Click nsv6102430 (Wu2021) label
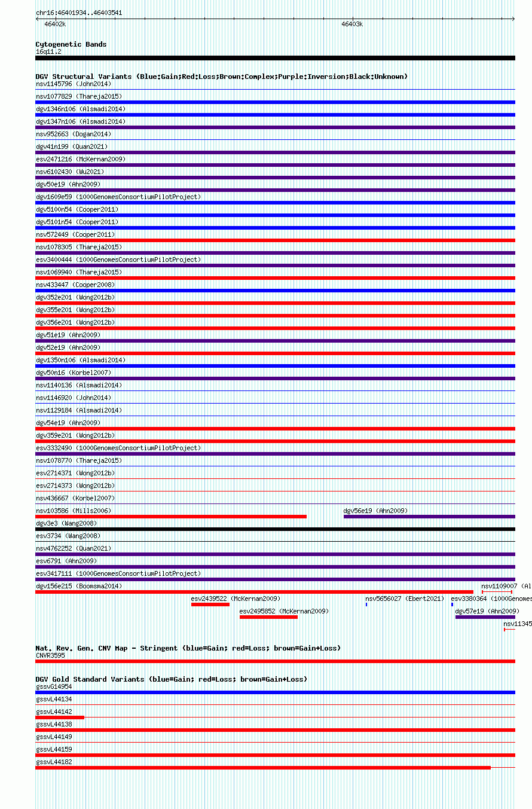 (70, 172)
